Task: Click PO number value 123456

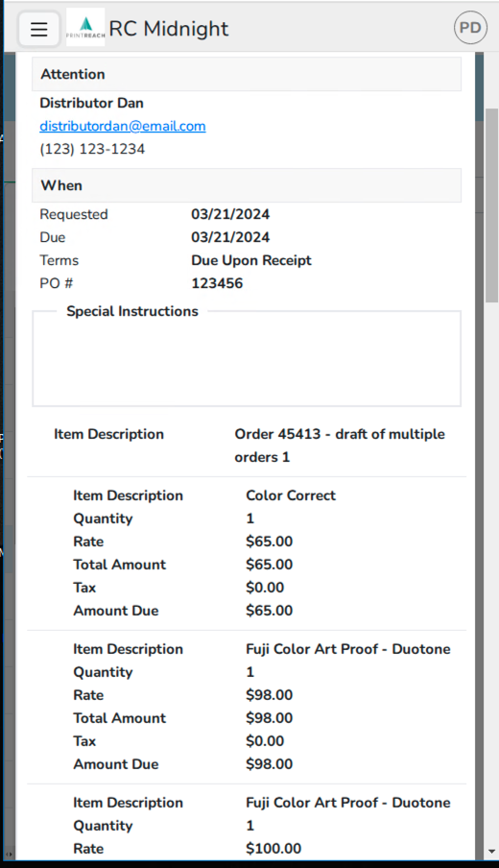Action: pos(217,283)
